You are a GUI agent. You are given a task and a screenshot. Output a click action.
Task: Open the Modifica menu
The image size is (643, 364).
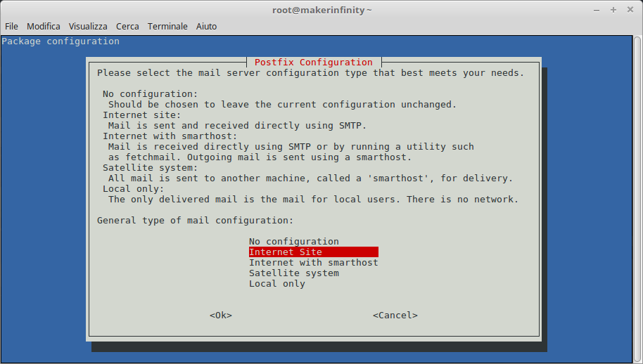pos(44,26)
